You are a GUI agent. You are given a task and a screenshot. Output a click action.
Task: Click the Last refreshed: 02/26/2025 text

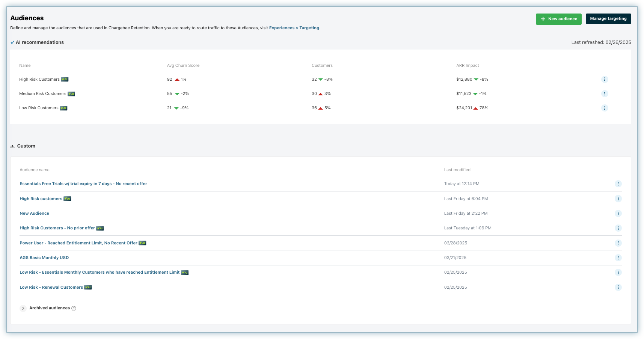(x=601, y=42)
